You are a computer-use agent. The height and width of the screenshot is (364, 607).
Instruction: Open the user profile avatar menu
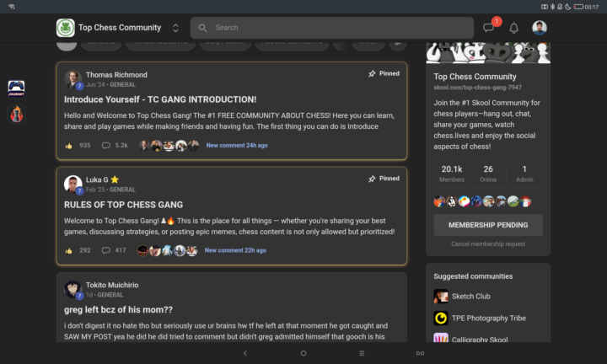pos(540,28)
